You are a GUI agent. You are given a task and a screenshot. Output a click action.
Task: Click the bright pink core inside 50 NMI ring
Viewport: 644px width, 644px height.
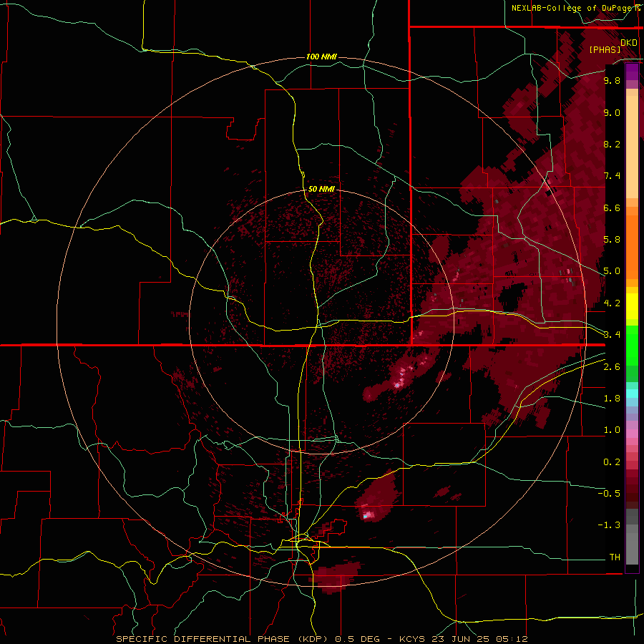pos(397,385)
